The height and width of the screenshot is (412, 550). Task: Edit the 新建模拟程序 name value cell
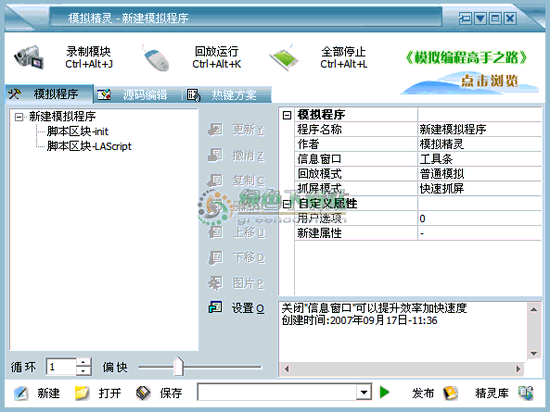click(479, 129)
